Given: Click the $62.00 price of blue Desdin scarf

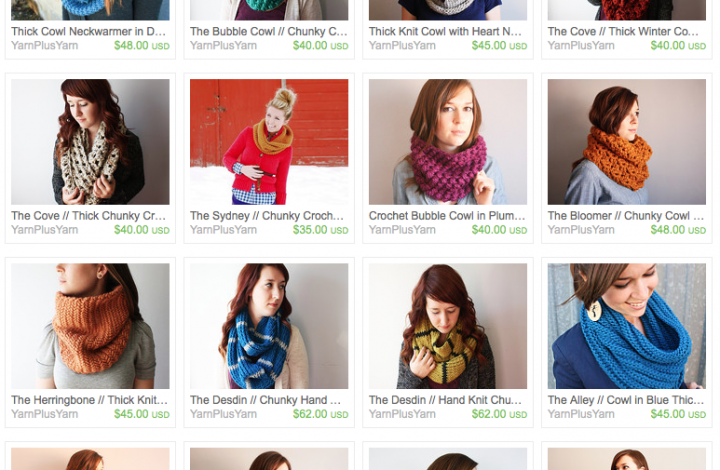Looking at the screenshot, I should click(321, 414).
